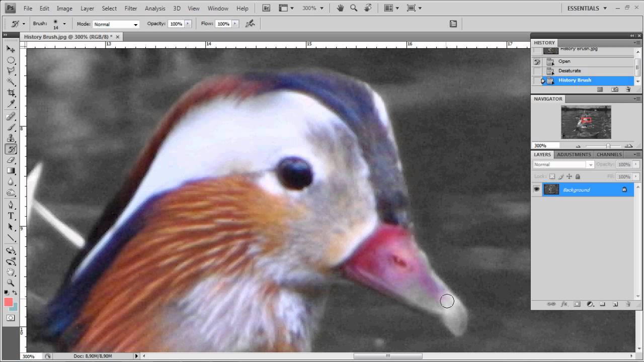Create a new layer
This screenshot has width=644, height=362.
(615, 304)
